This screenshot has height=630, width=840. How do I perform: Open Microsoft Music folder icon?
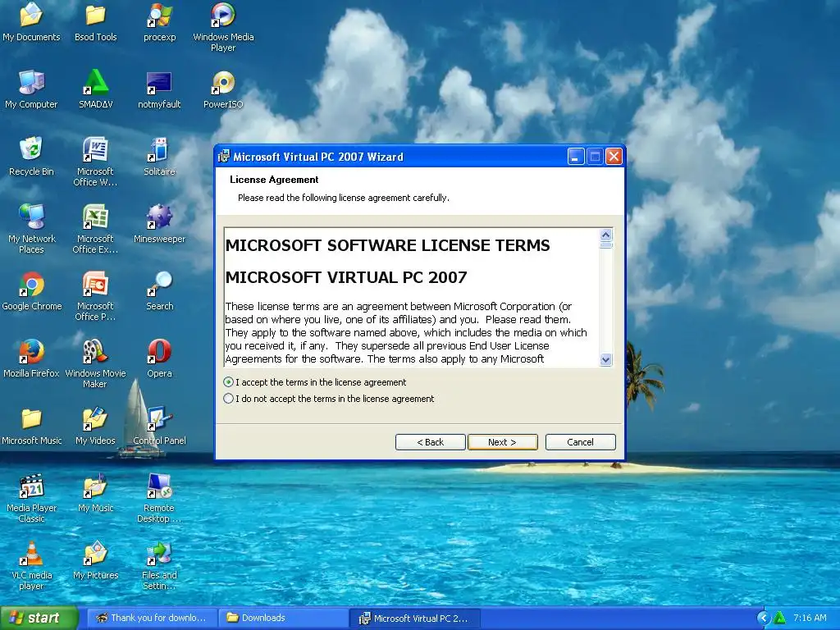click(31, 419)
